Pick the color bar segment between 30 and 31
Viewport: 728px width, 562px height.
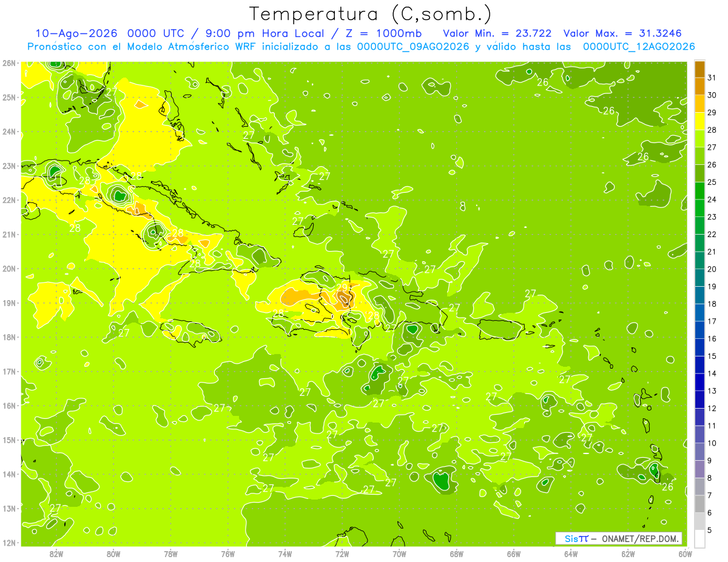click(699, 86)
